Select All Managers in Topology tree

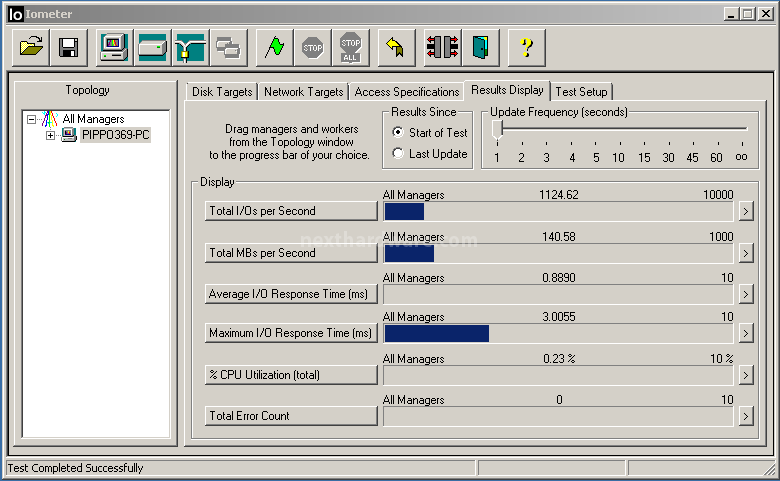pos(93,119)
